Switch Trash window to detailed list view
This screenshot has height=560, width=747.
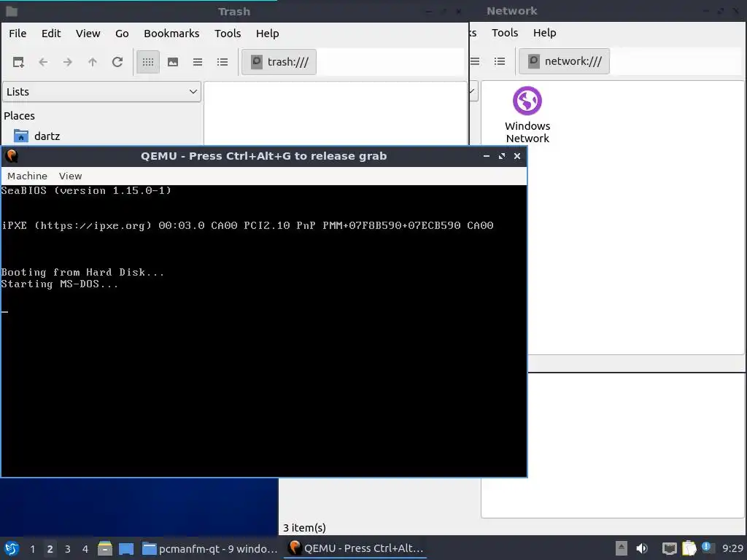coord(222,62)
